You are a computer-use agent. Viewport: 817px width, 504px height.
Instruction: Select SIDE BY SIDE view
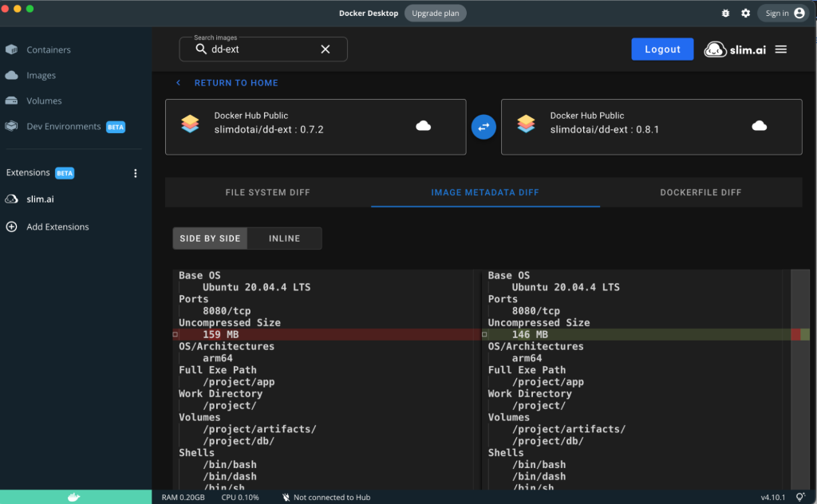click(x=210, y=238)
